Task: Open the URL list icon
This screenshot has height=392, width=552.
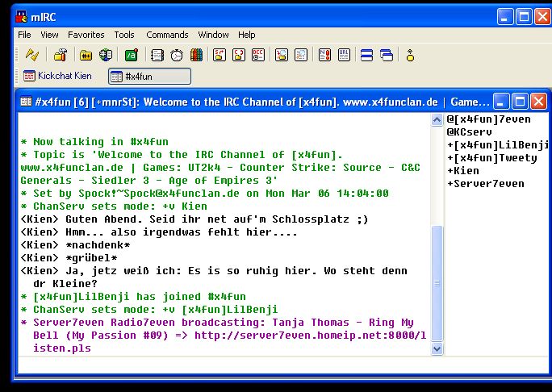Action: [x=343, y=55]
